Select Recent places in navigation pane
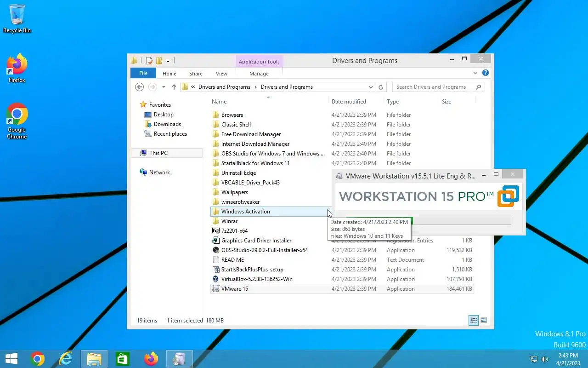This screenshot has height=368, width=588. pos(170,134)
